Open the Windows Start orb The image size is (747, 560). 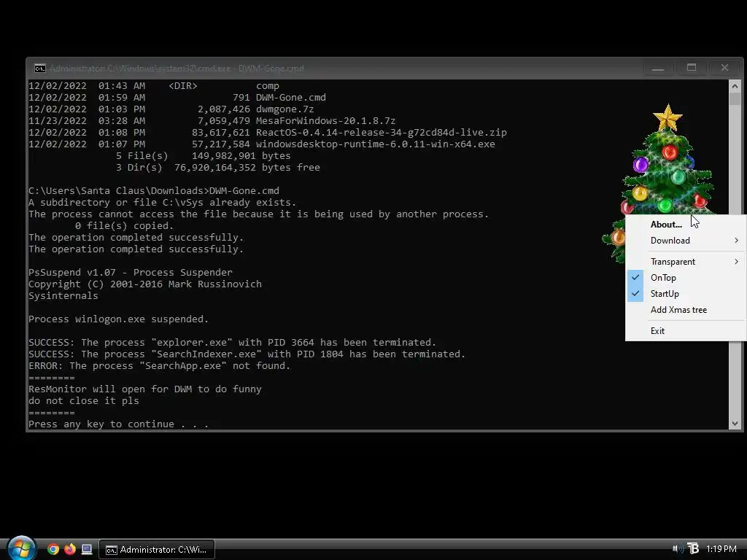point(21,548)
